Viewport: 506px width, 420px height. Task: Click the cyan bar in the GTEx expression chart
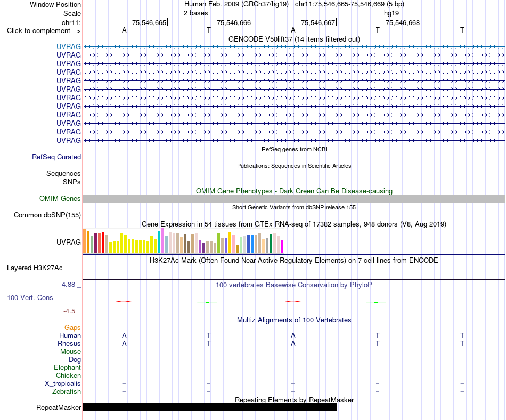point(159,242)
